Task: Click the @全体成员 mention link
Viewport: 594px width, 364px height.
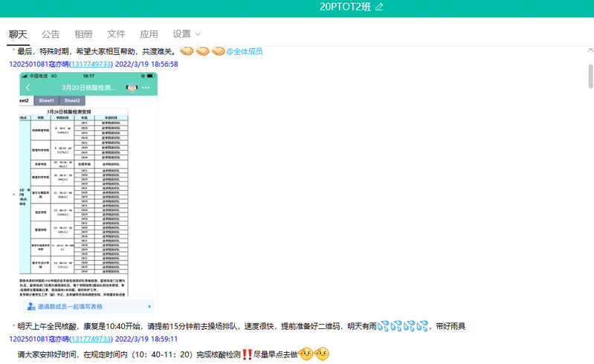Action: (x=244, y=51)
